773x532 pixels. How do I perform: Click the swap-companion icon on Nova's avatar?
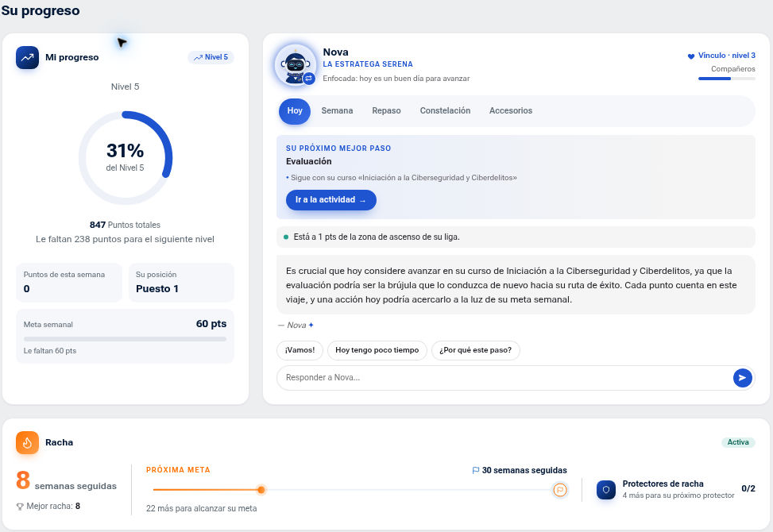(309, 79)
